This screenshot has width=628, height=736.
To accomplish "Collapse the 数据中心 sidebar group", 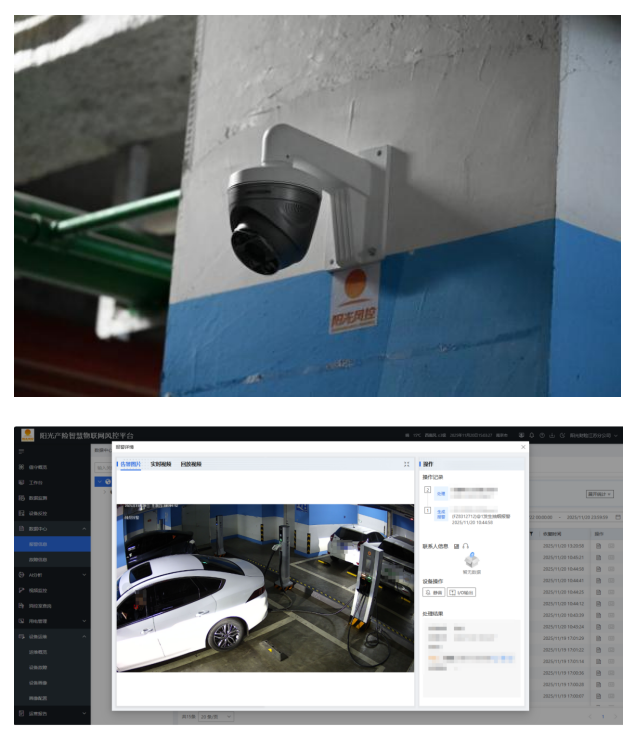I will pos(84,528).
